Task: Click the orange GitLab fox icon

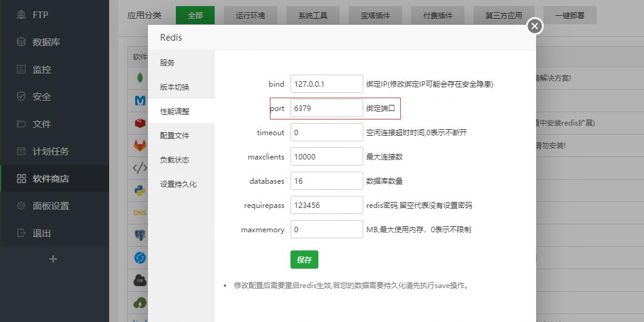Action: click(x=140, y=145)
